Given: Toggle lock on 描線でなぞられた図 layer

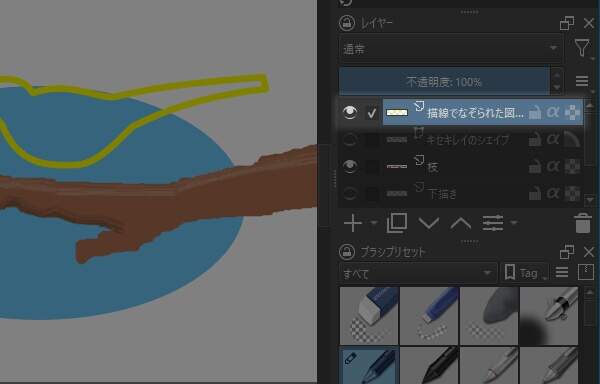Looking at the screenshot, I should (x=535, y=113).
